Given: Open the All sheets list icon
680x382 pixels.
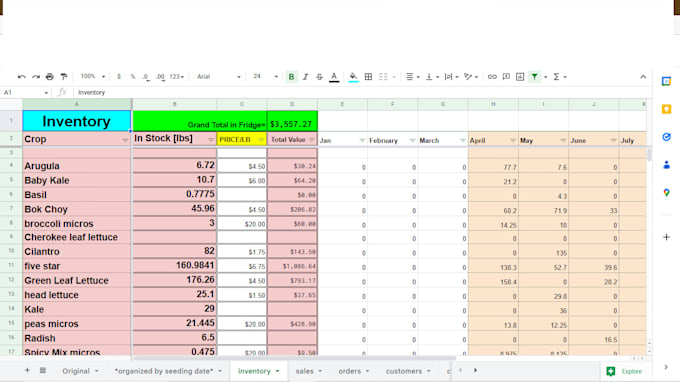Looking at the screenshot, I should click(42, 370).
